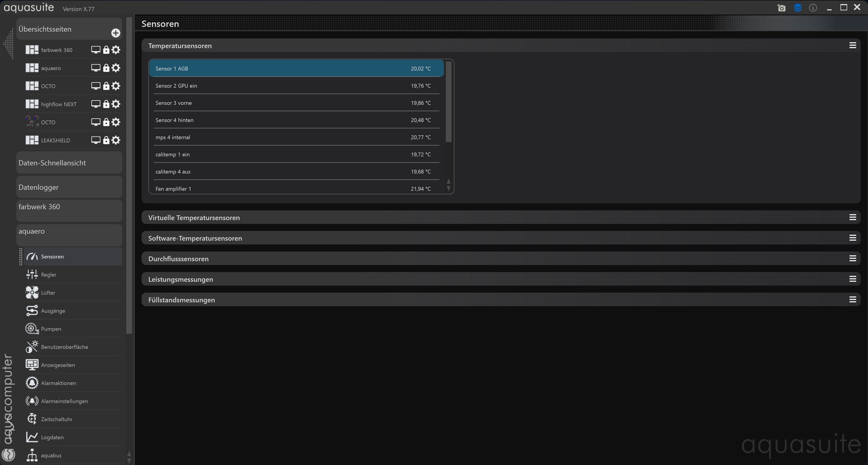The image size is (868, 465).
Task: Click the Alarmeinstellungen icon
Action: click(x=32, y=401)
